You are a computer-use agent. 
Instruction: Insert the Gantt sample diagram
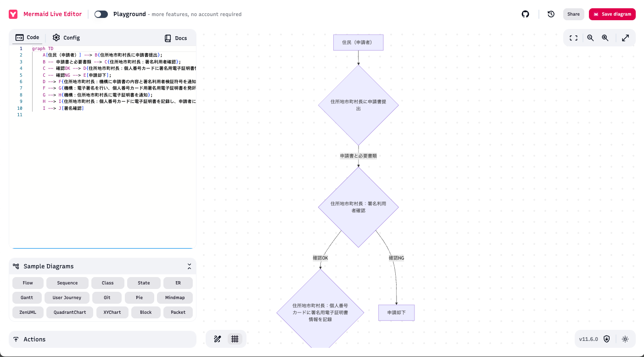27,298
